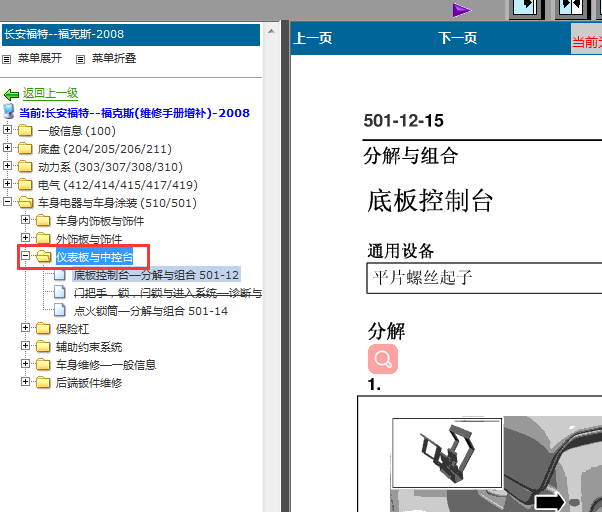Screen dimensions: 602x512
Task: Click 菜单展开 to expand menu
Action: 40,58
